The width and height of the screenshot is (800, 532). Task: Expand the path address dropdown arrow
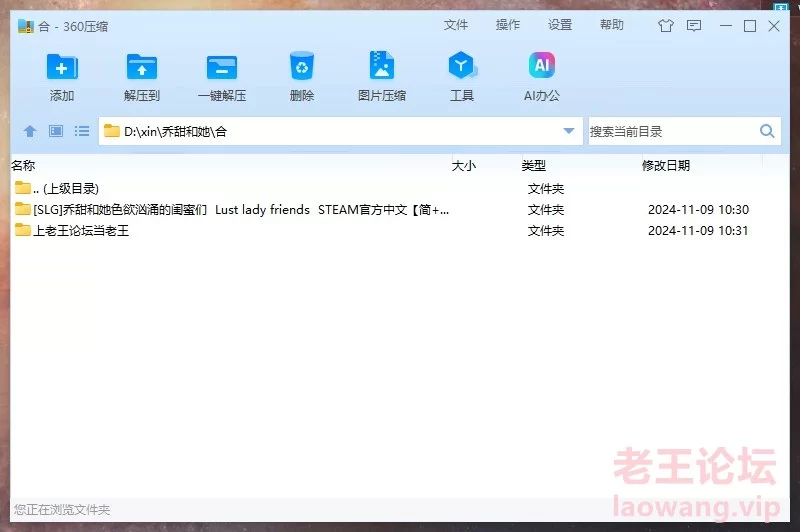pos(569,131)
